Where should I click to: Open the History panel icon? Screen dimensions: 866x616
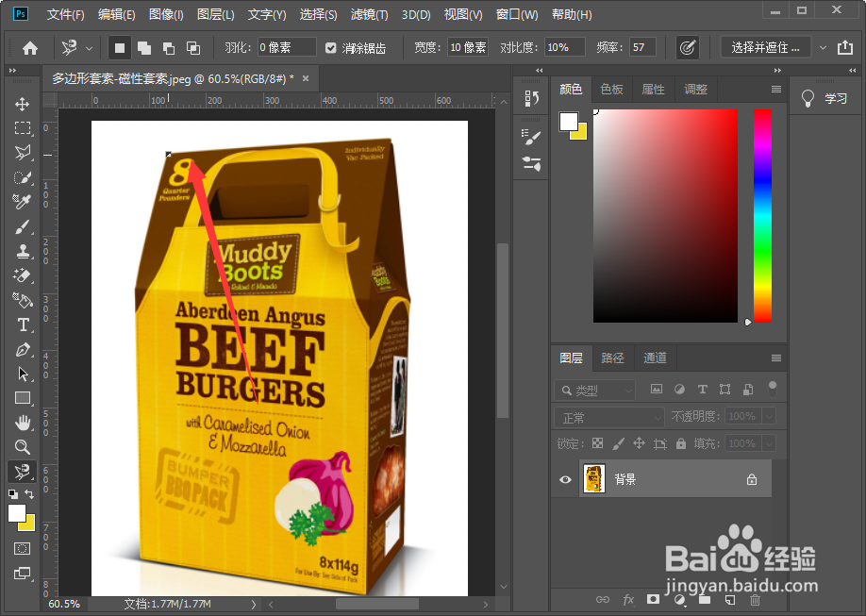click(531, 98)
